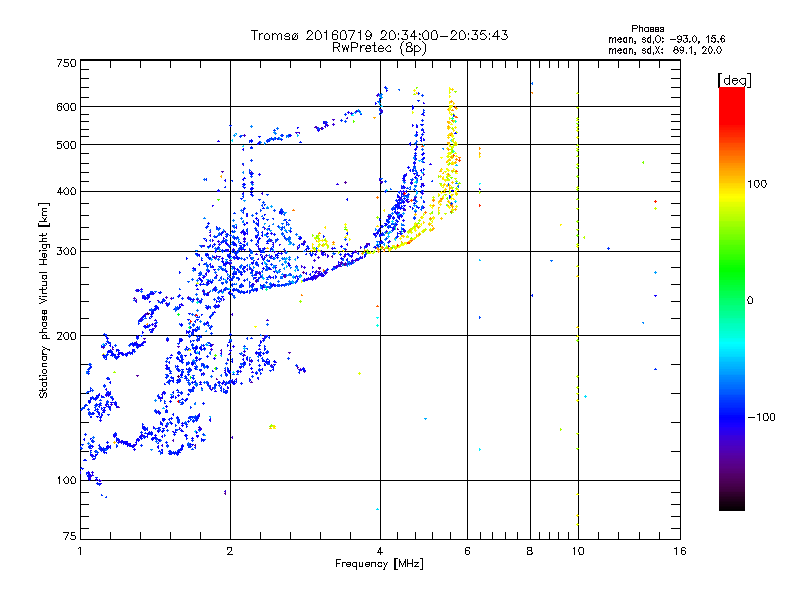Viewport: 800px width, 600px height.
Task: Click the 'Phases' header text
Action: click(x=647, y=29)
